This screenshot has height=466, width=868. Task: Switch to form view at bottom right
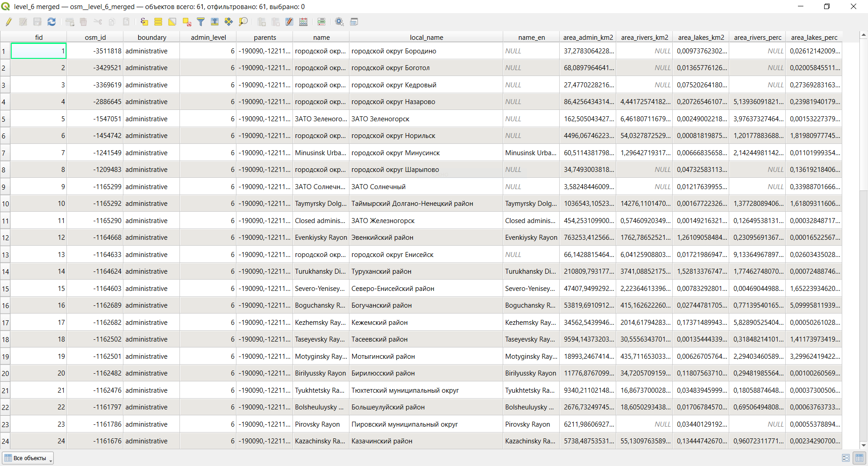coord(846,458)
